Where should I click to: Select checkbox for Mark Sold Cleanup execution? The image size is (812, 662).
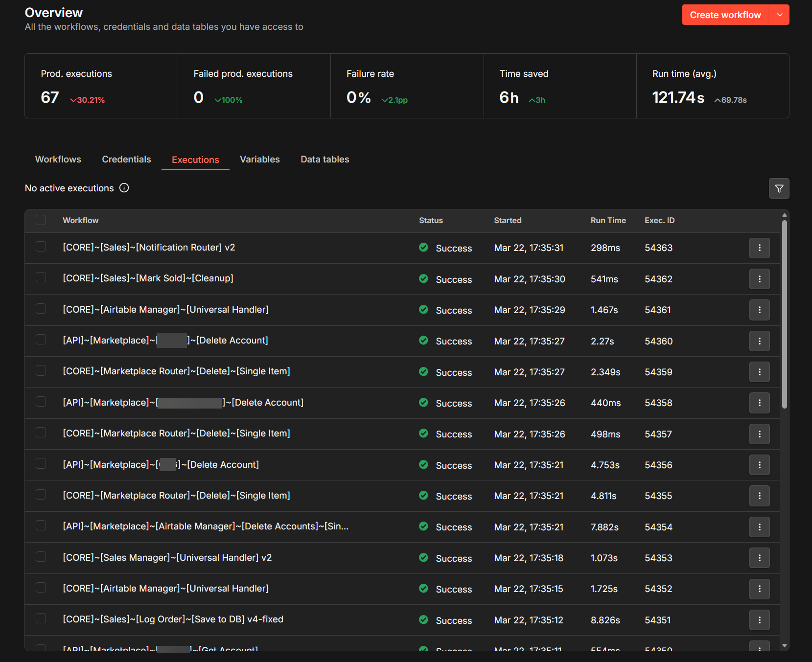[41, 277]
